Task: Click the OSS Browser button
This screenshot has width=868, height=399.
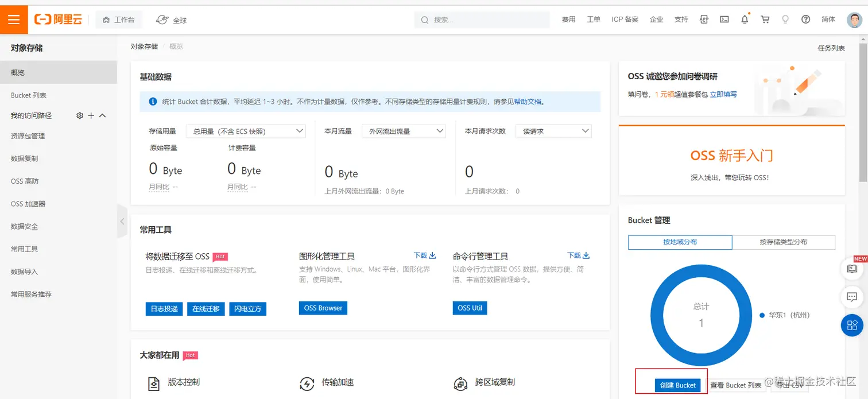Action: point(323,308)
